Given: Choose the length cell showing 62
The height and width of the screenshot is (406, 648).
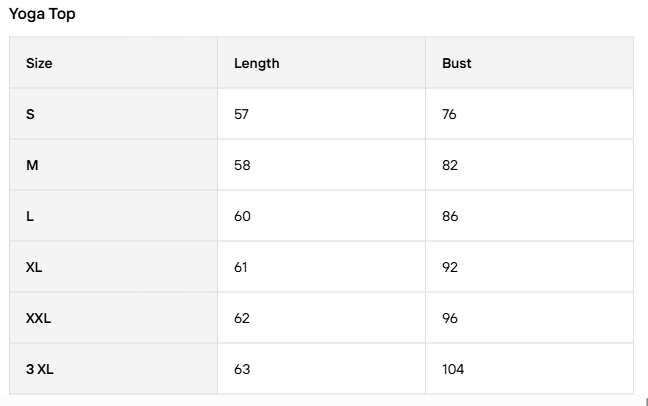Looking at the screenshot, I should pyautogui.click(x=242, y=318).
